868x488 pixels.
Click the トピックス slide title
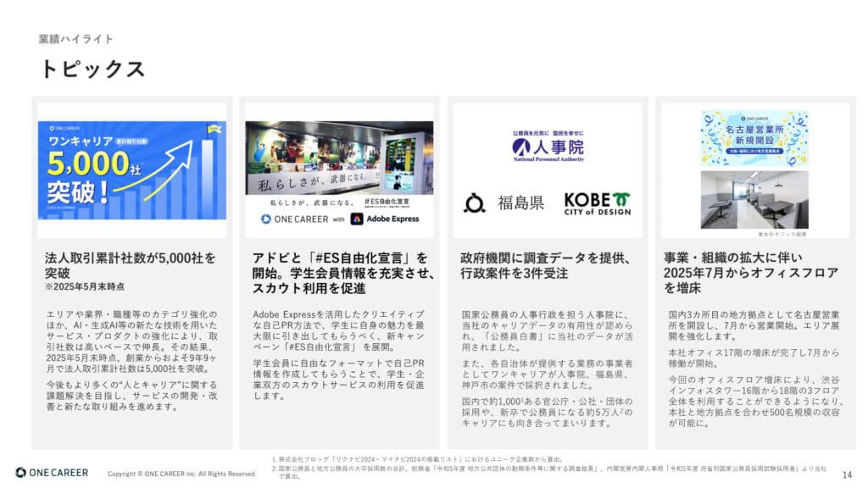click(x=92, y=69)
